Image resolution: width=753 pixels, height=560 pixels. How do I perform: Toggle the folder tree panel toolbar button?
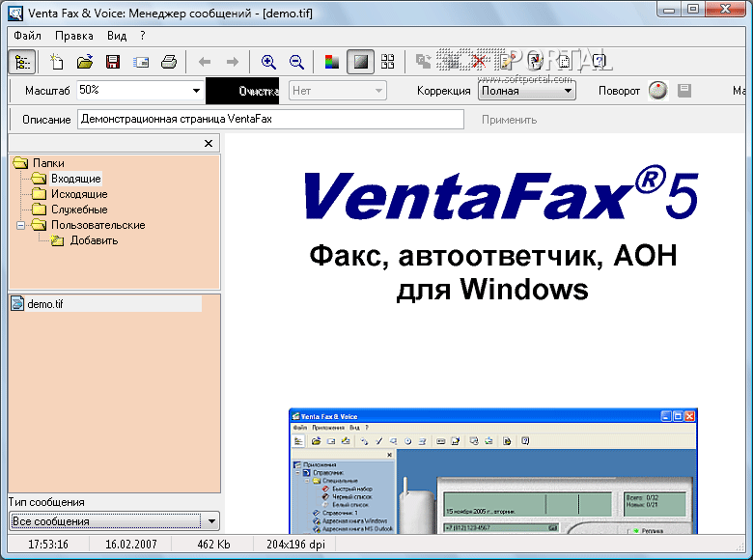pos(22,62)
